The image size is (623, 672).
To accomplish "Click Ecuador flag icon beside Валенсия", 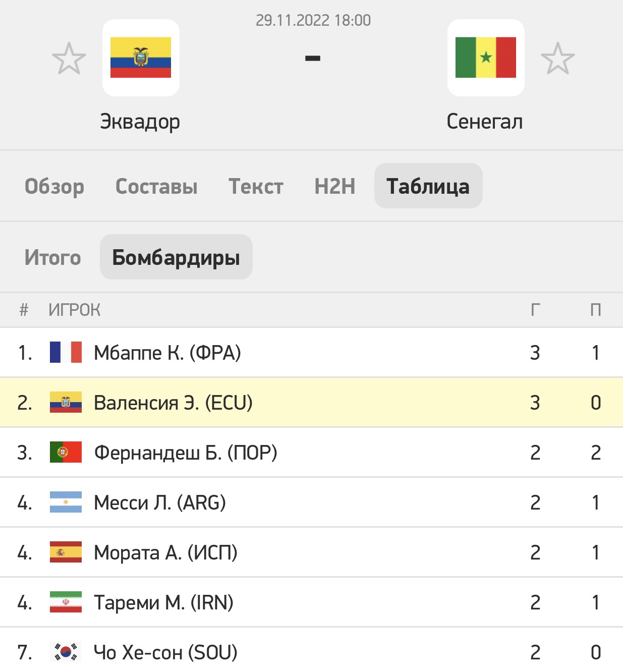I will (66, 402).
